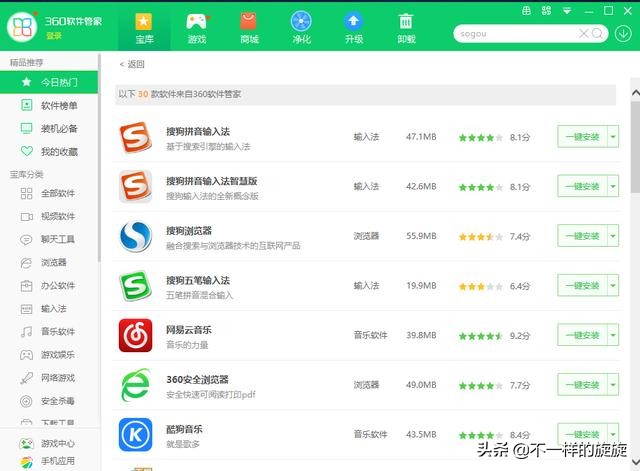
Task: Select 全部软件 category
Action: (x=49, y=193)
